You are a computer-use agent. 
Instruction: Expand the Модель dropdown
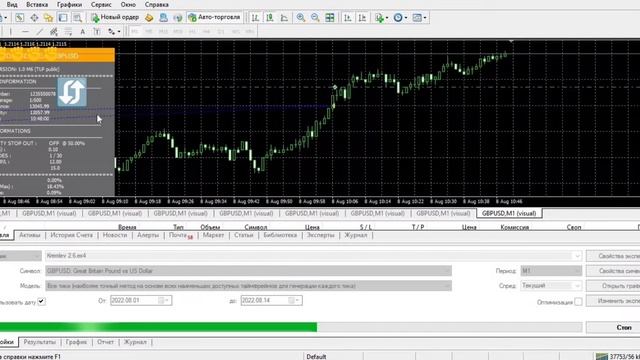(x=447, y=286)
